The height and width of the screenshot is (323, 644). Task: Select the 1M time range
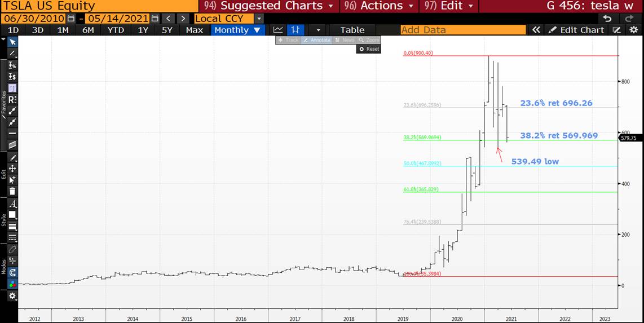click(63, 30)
